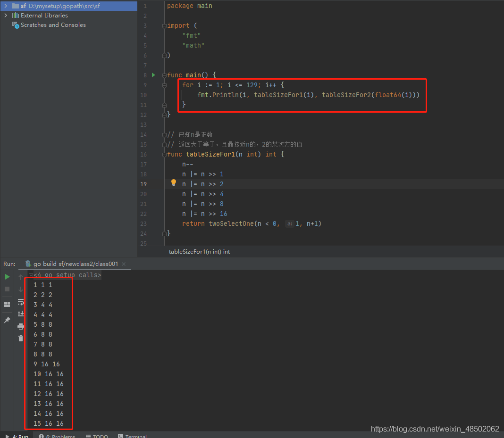Run main using the green gutter arrow
This screenshot has width=504, height=438.
coord(153,75)
